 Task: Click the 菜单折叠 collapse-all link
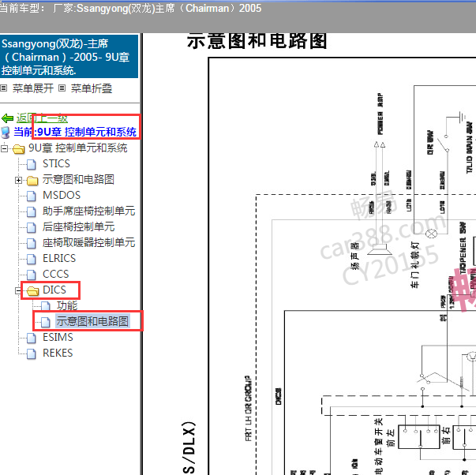coord(92,88)
